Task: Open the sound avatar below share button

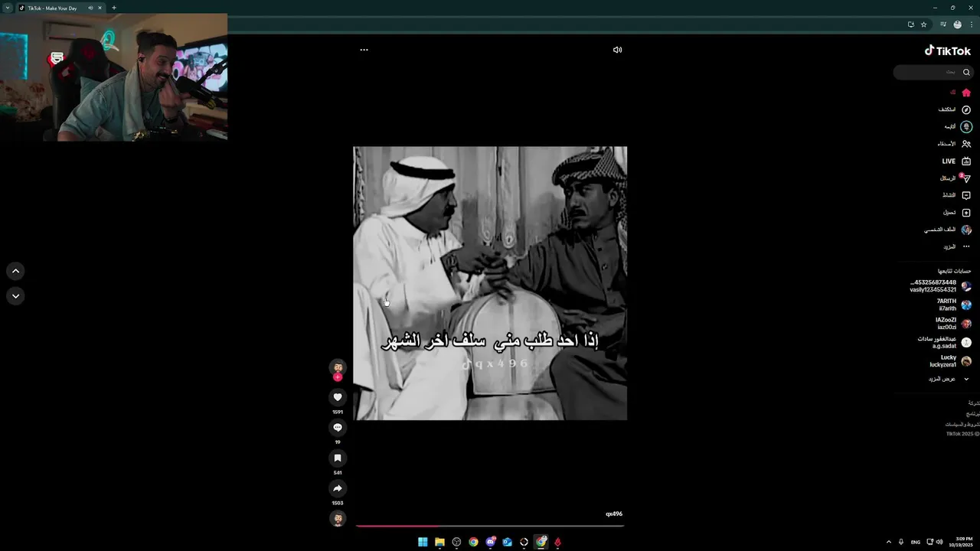Action: pos(338,519)
